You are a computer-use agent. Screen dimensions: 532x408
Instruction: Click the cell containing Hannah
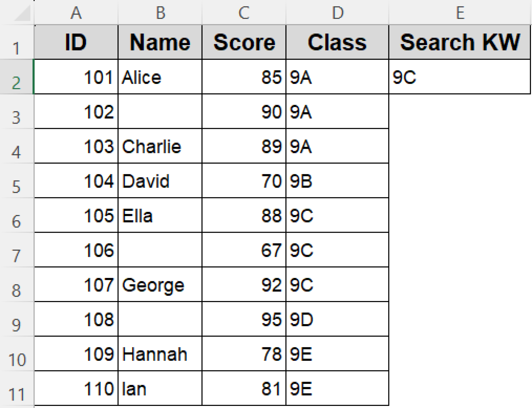point(160,354)
